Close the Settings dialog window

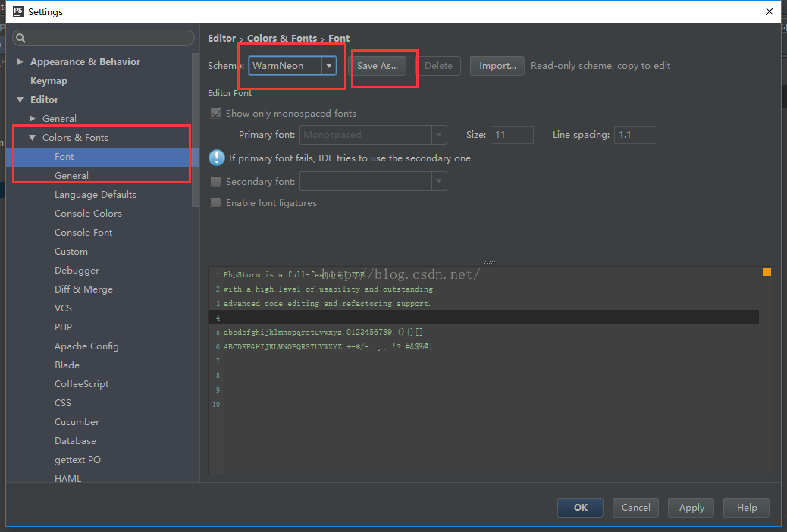769,11
